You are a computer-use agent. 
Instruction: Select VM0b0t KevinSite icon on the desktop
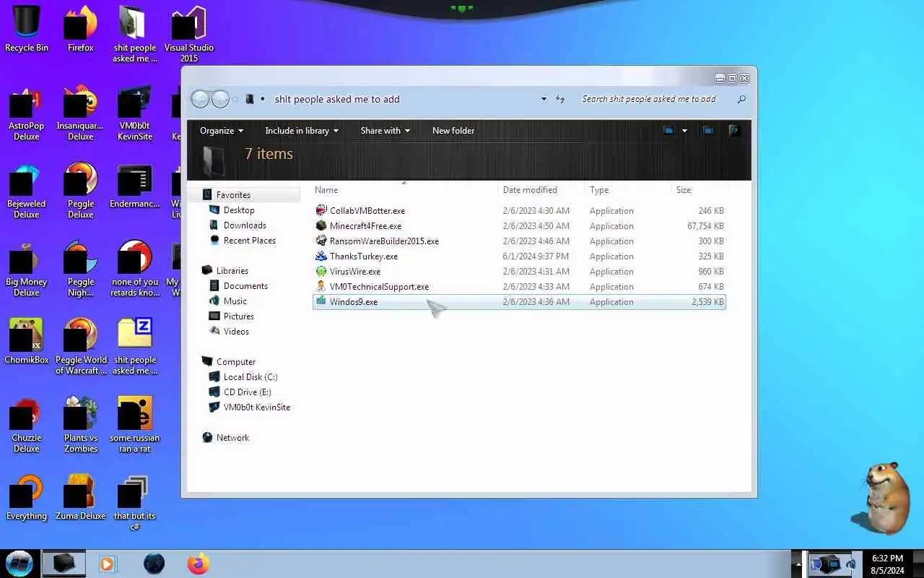[x=134, y=113]
